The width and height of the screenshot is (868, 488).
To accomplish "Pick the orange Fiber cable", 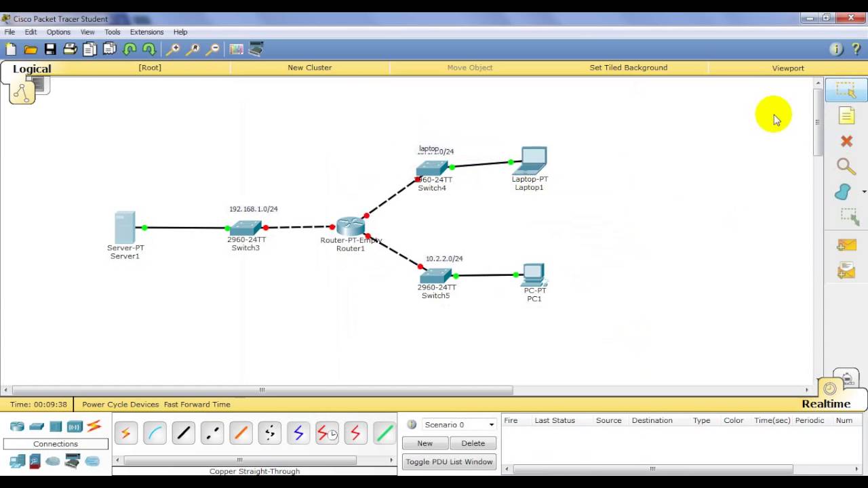I will point(241,433).
